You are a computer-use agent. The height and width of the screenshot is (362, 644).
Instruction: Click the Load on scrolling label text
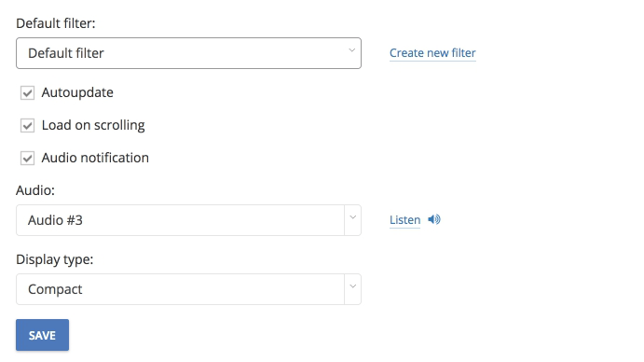tap(93, 125)
